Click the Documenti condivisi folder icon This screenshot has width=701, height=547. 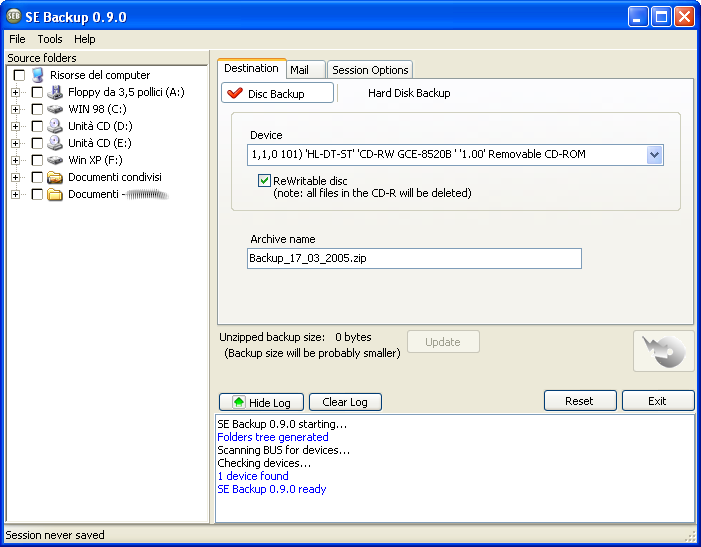55,177
